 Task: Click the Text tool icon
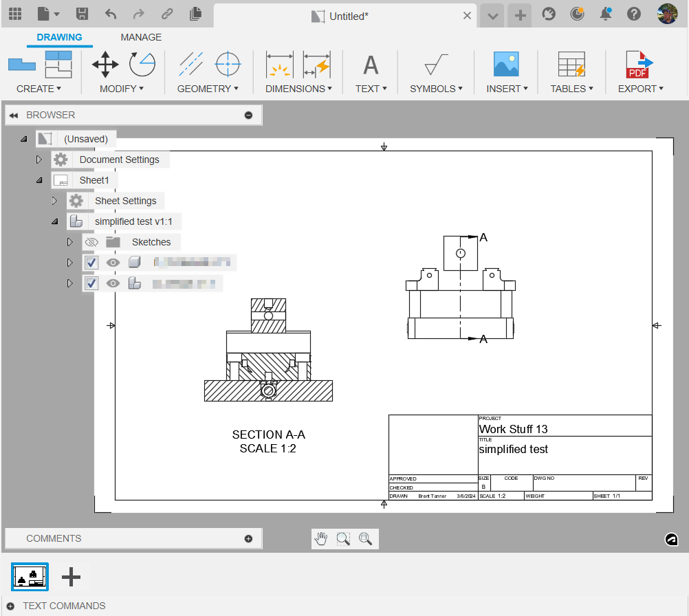pyautogui.click(x=370, y=65)
